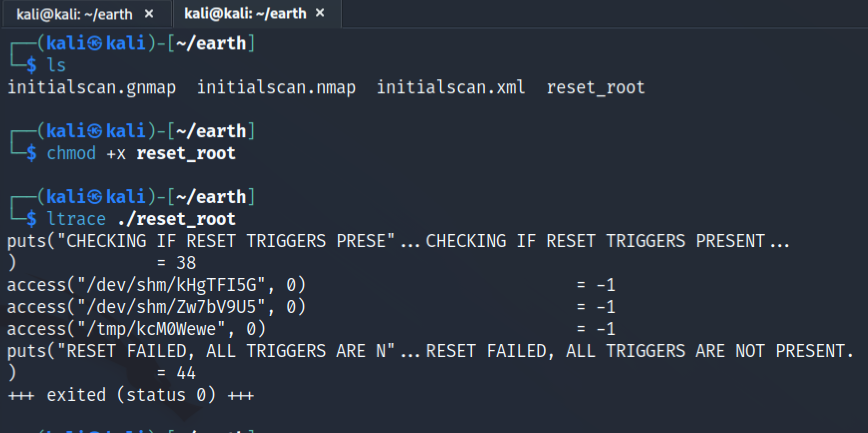Click the ltrace command word

tap(76, 219)
